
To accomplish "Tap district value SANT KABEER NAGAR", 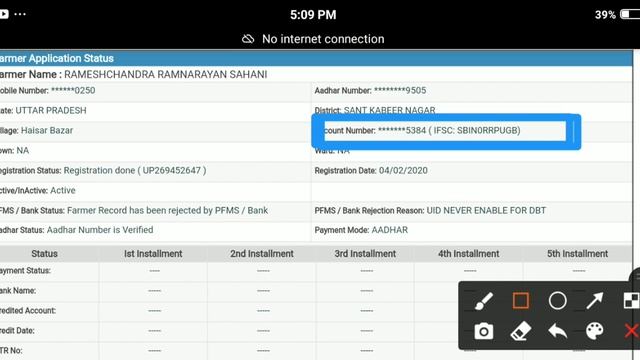I will 389,110.
